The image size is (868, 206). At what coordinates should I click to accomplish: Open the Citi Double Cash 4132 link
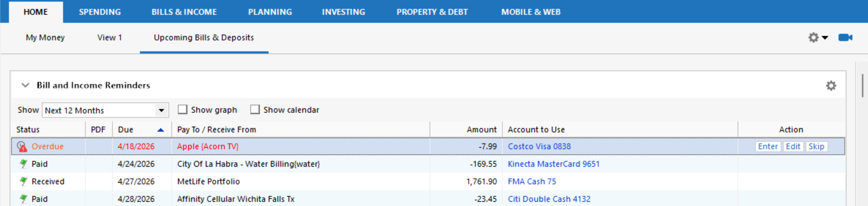(x=549, y=199)
